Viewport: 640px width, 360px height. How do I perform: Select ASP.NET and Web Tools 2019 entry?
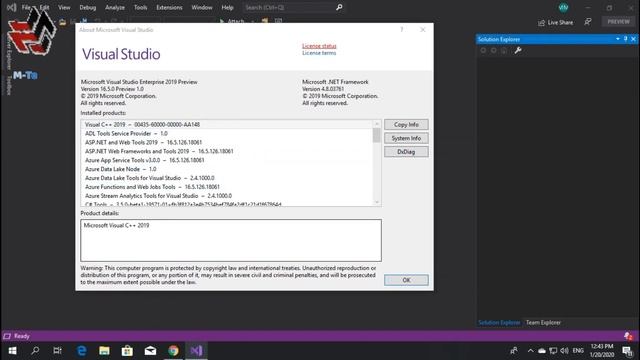tap(227, 142)
